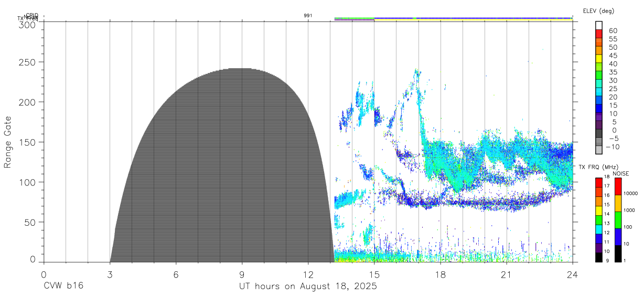Click the '30' label on ELEV scale
Viewport: 644px width, 297px height.
pos(613,80)
